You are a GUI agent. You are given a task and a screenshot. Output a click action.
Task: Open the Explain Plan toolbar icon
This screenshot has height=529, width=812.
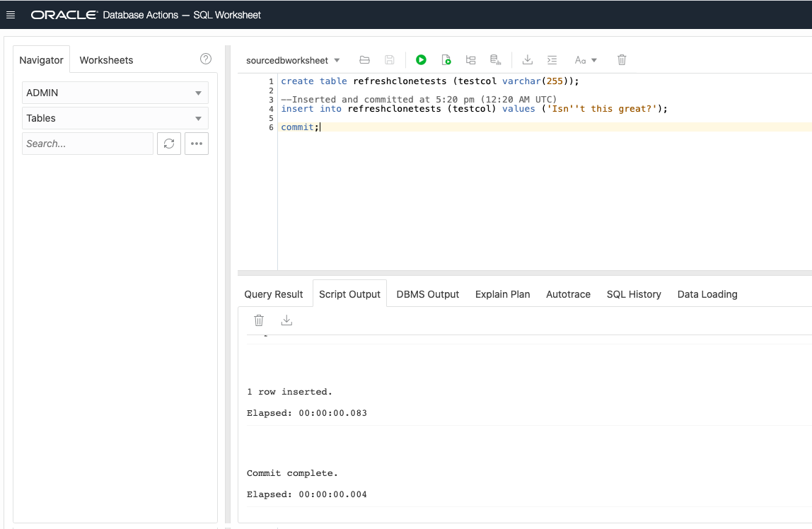(470, 60)
